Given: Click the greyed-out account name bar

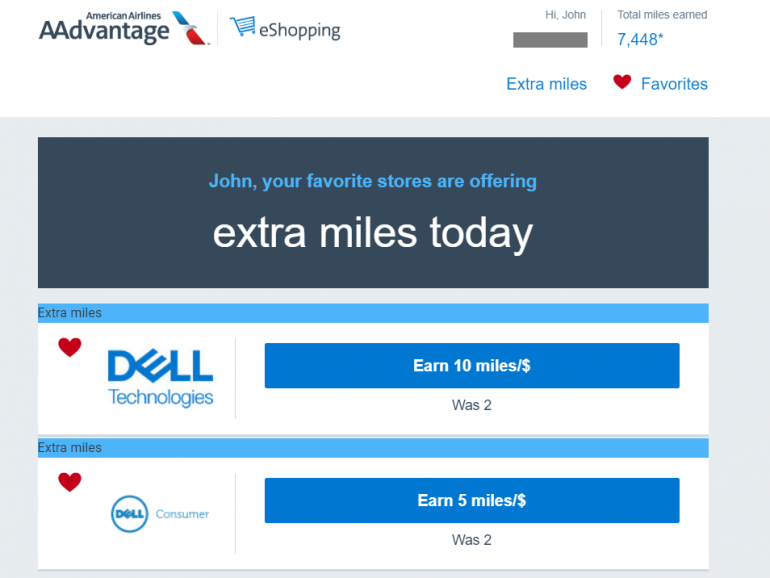Looking at the screenshot, I should 550,40.
